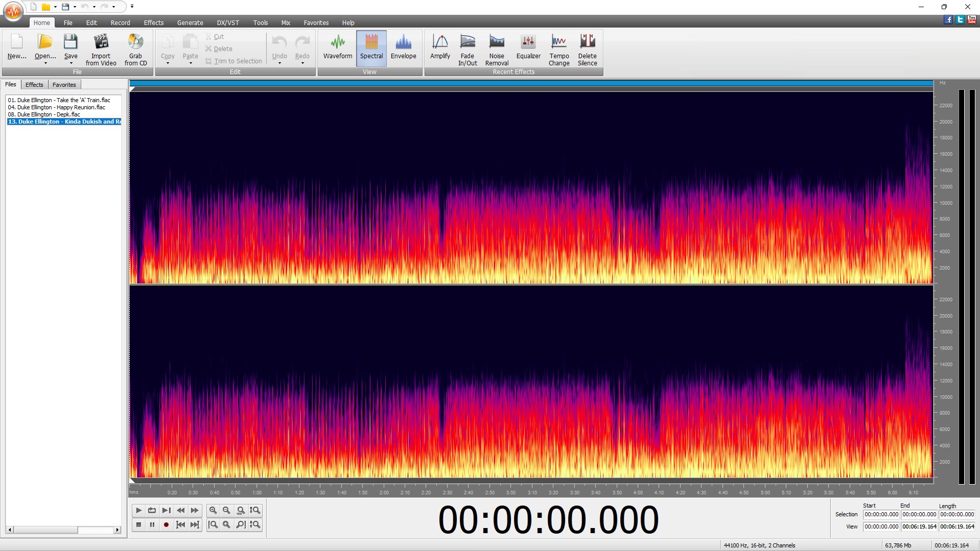Expand the Copy dropdown menu
This screenshot has width=980, height=551.
167,62
